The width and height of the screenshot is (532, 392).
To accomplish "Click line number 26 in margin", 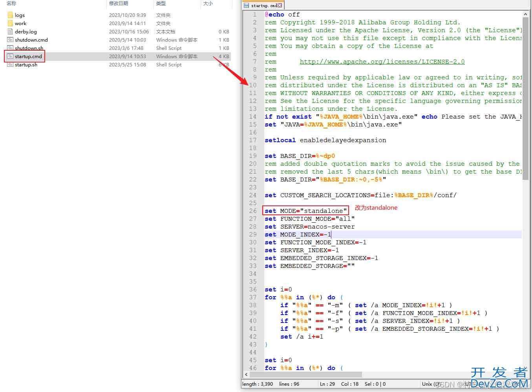I will coord(253,211).
